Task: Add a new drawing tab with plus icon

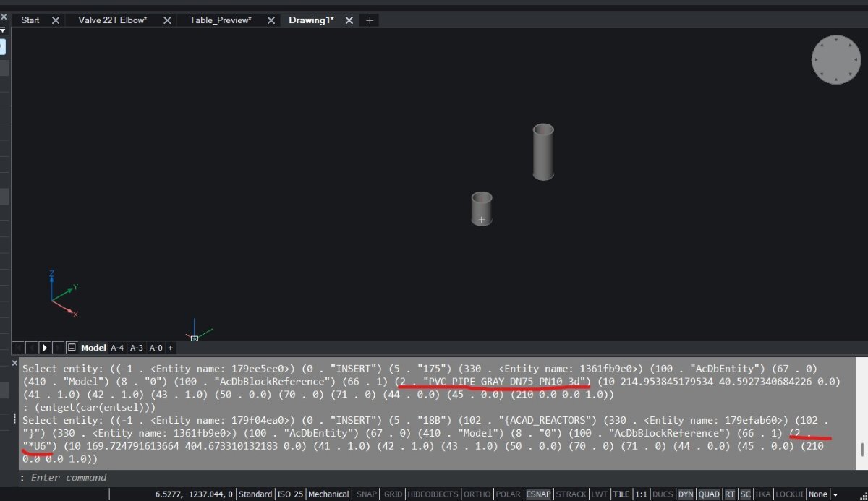Action: [x=370, y=20]
